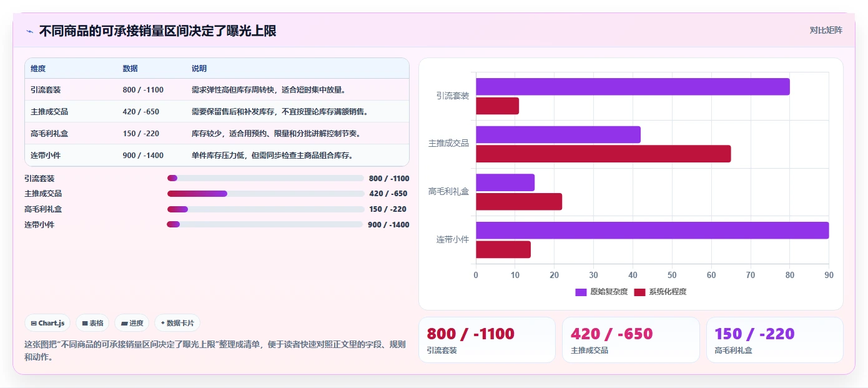
Task: Click table value 800 / -1100
Action: click(143, 90)
